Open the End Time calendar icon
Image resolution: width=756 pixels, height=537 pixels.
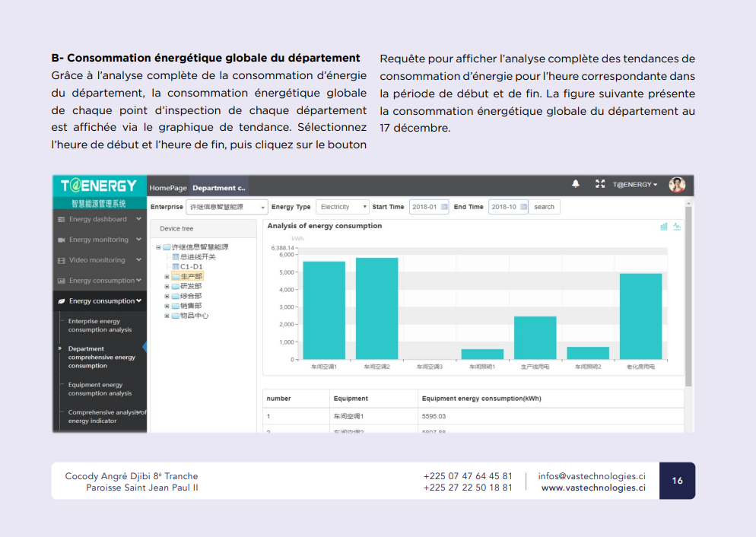click(523, 207)
